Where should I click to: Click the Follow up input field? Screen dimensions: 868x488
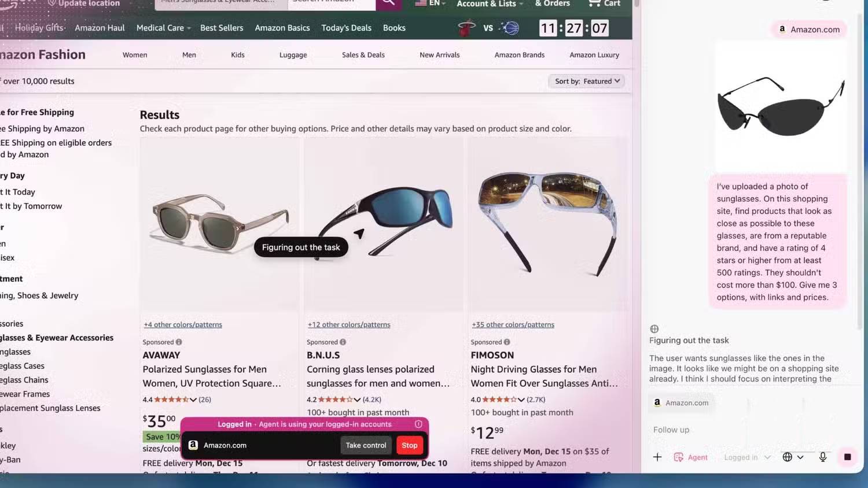coord(746,430)
